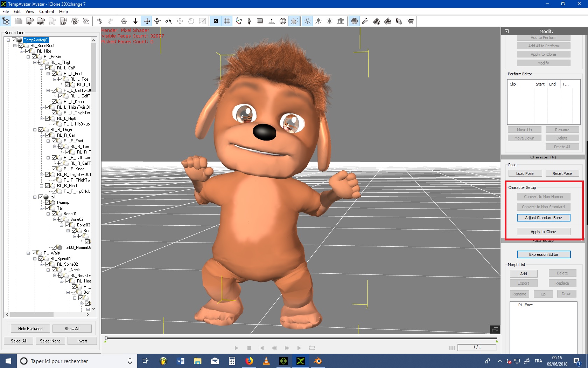This screenshot has height=368, width=588.
Task: Open the Help menu
Action: 63,12
